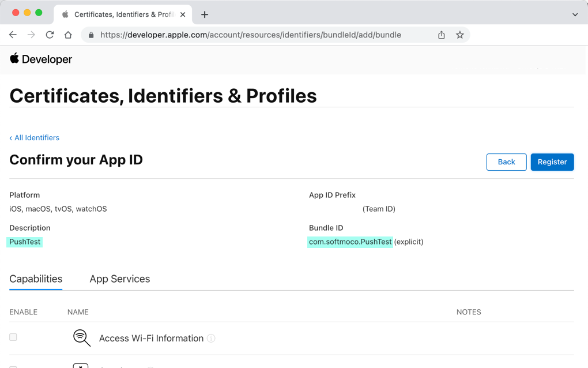Close the Certificates, Identifiers & Profiles tab
This screenshot has height=368, width=588.
pos(183,14)
